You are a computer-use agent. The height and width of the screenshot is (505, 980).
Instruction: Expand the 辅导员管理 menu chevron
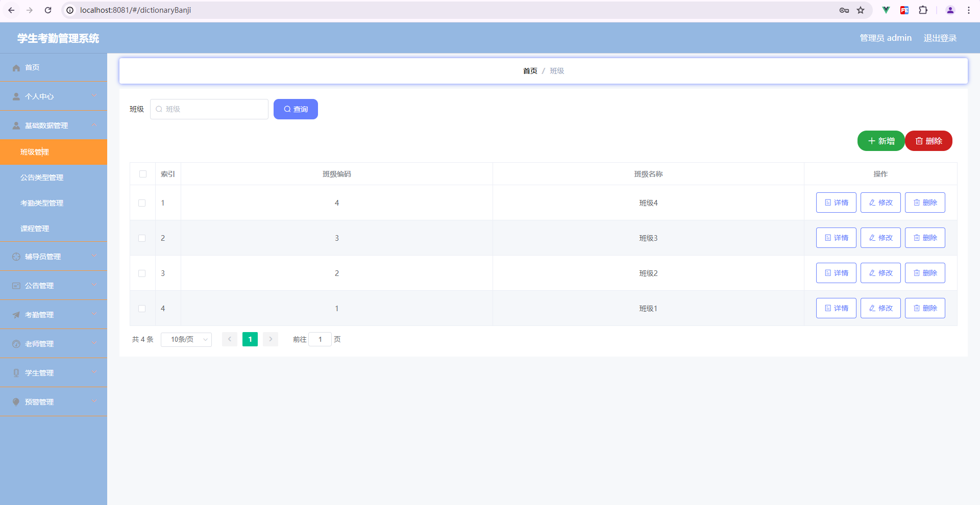click(94, 256)
